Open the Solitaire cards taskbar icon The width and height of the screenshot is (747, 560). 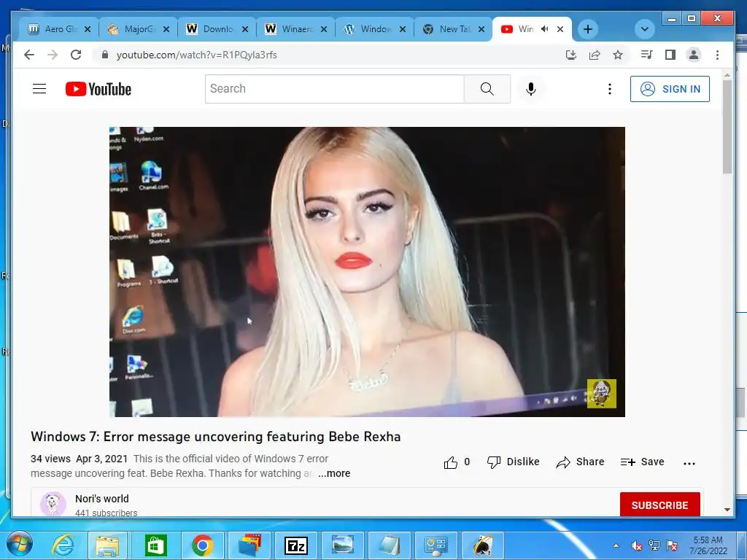coord(483,545)
